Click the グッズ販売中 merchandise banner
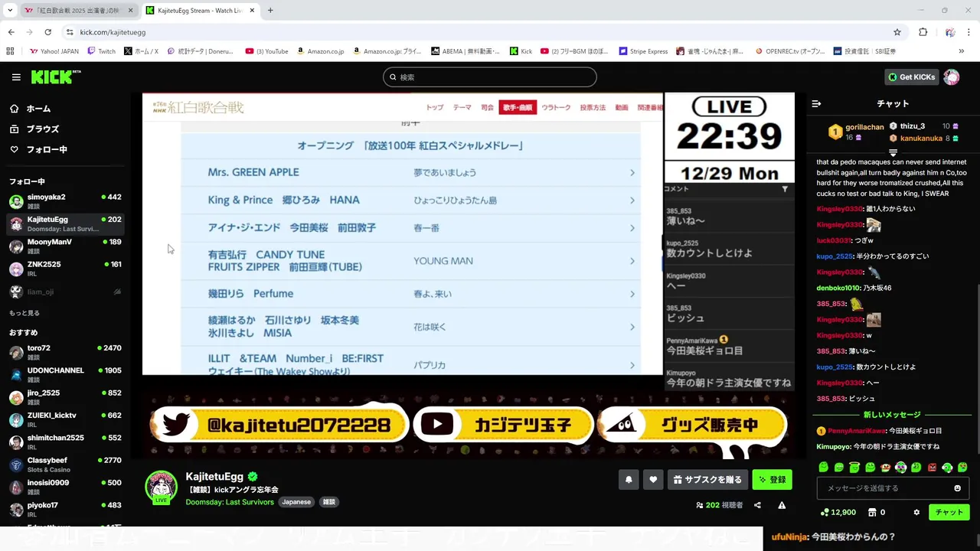This screenshot has height=551, width=980. tap(692, 425)
